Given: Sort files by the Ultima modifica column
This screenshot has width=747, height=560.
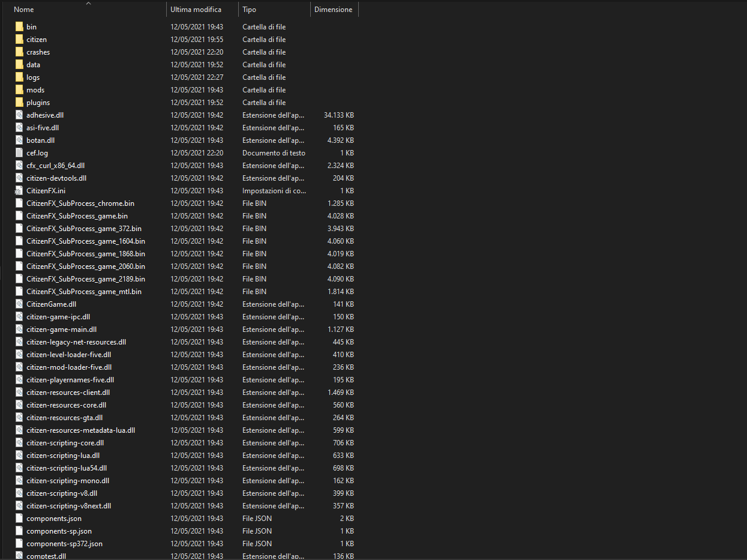Looking at the screenshot, I should 195,9.
